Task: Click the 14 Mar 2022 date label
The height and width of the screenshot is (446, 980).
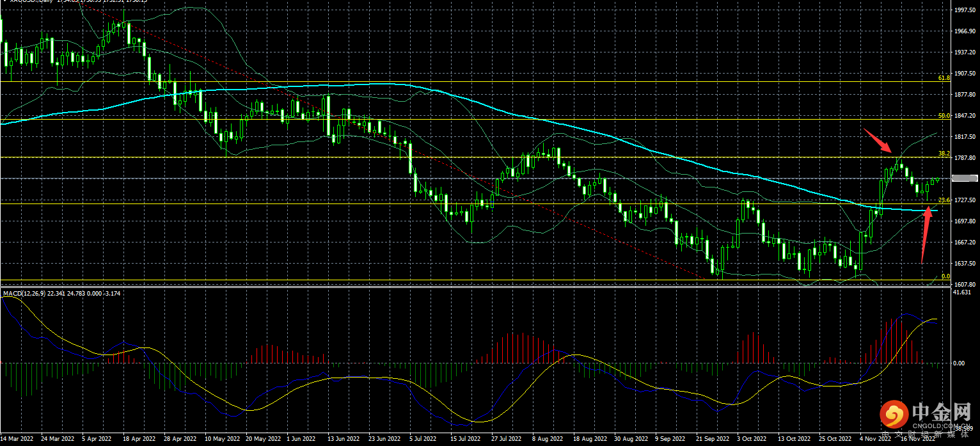Action: click(x=19, y=439)
